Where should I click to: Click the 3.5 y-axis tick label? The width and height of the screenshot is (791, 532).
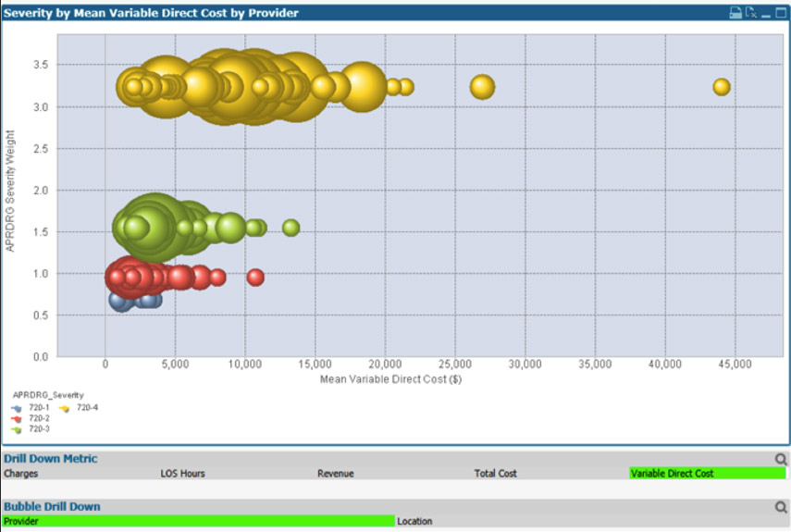tap(41, 65)
